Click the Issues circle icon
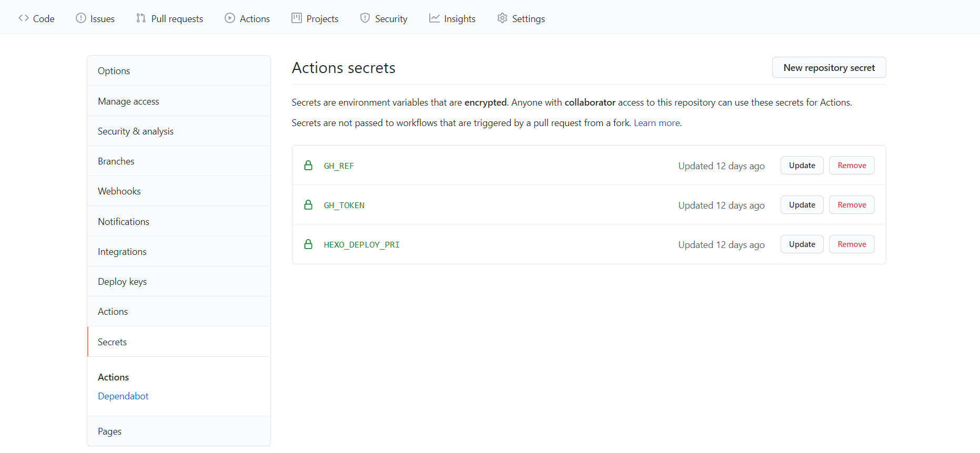 click(80, 18)
